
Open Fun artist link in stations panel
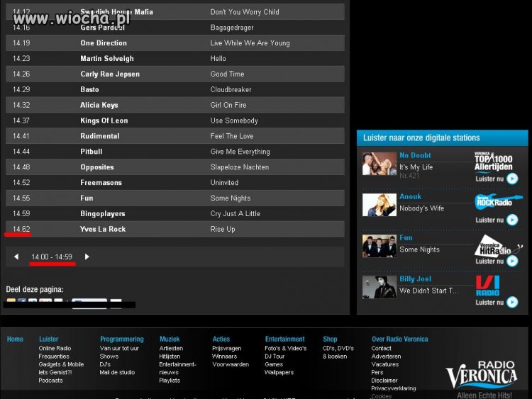[x=406, y=237]
